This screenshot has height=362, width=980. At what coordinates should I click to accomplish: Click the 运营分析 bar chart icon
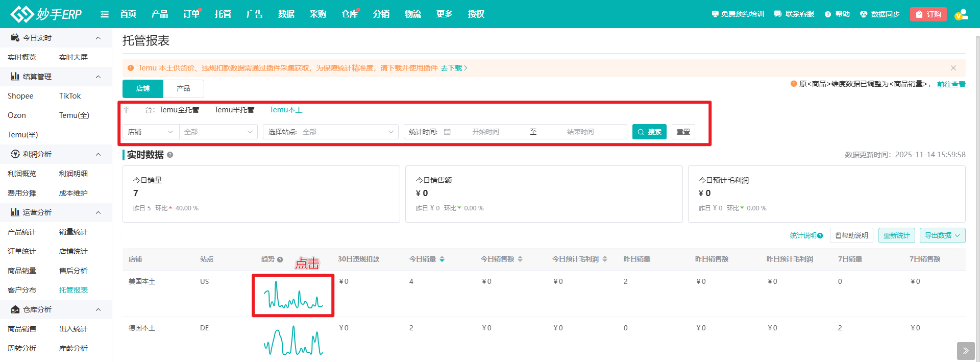click(x=15, y=212)
